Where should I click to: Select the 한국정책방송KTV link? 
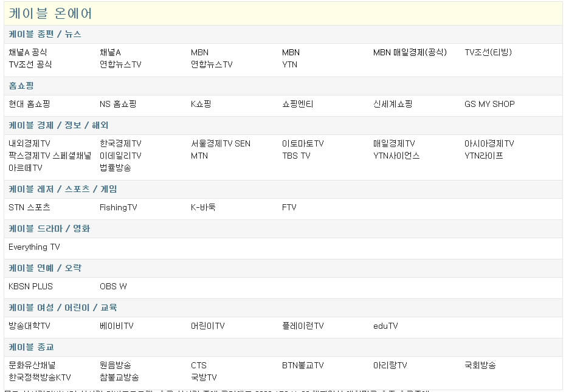40,377
